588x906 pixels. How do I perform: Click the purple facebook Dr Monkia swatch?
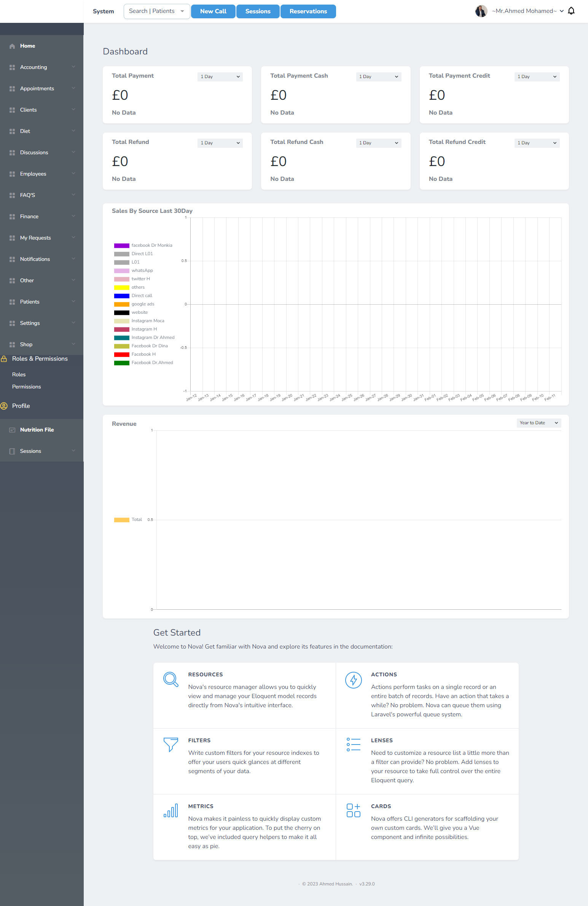(121, 246)
